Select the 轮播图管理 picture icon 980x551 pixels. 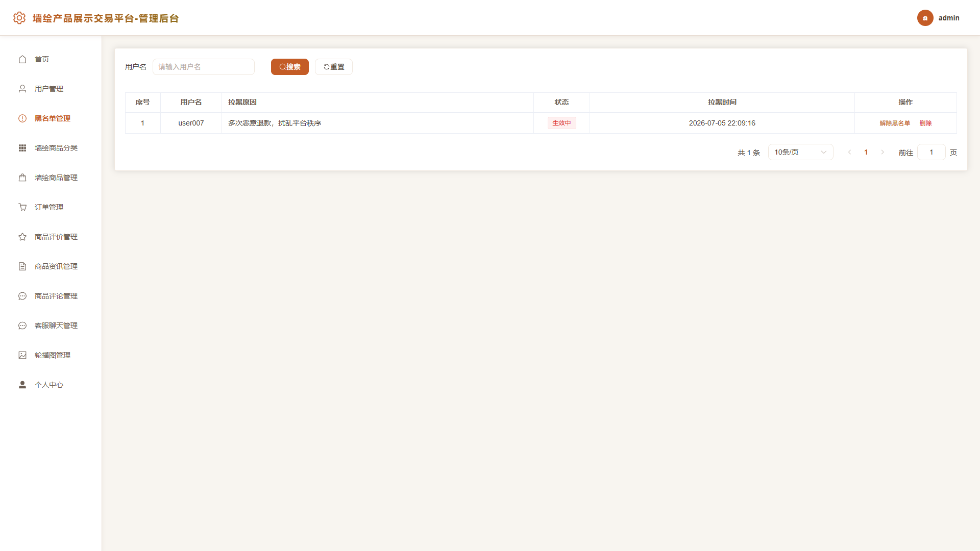click(x=22, y=355)
